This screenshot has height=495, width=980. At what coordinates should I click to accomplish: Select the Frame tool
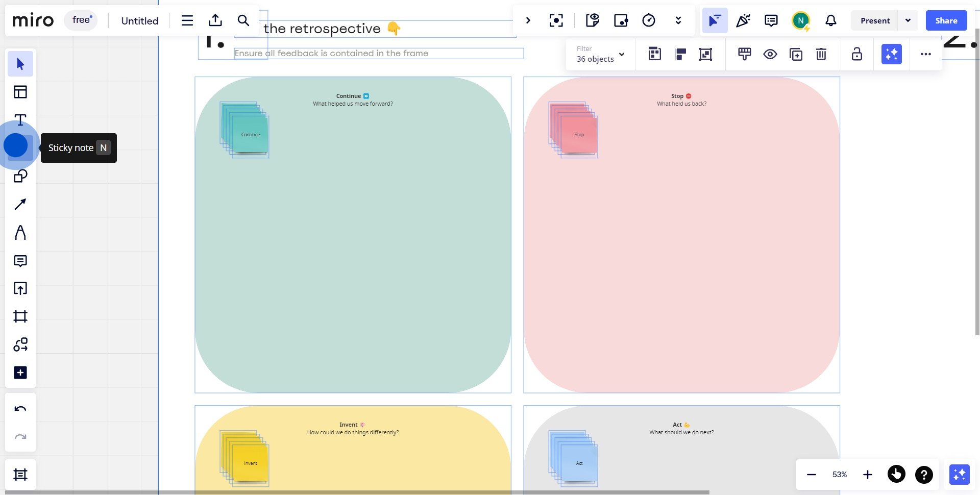20,316
